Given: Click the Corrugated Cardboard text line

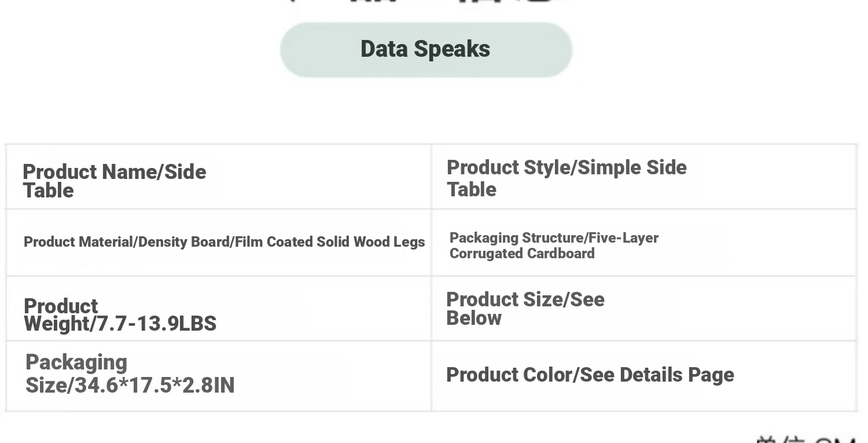Looking at the screenshot, I should (x=522, y=254).
